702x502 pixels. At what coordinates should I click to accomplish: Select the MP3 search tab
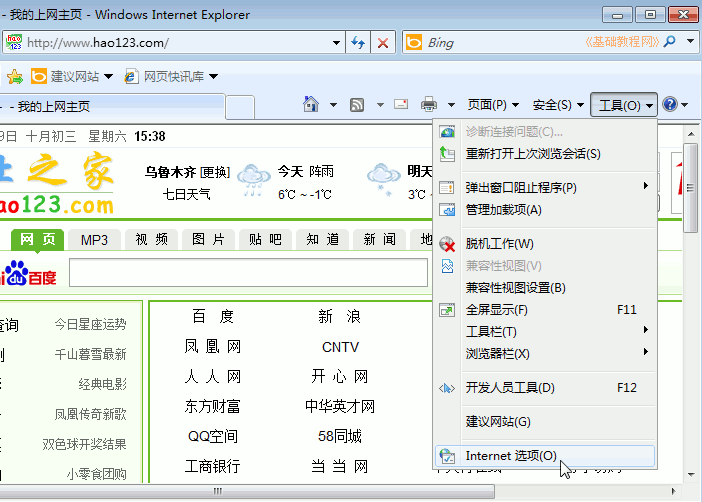[x=94, y=240]
